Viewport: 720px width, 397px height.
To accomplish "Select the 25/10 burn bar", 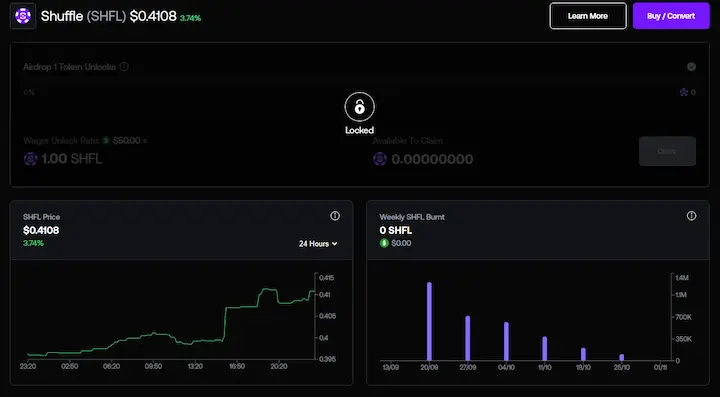I will coord(622,358).
